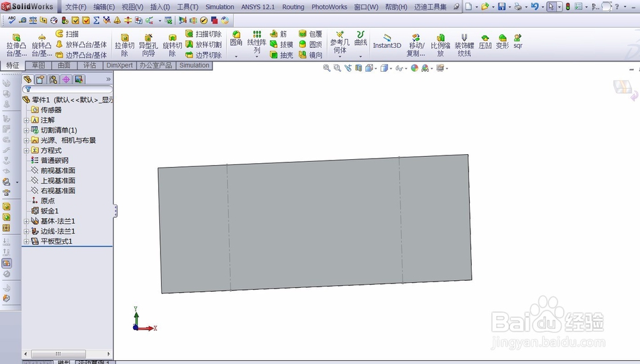Select the Extruded Cut (拉伸切除) tool
Screen dimensions: 640x364
click(125, 45)
